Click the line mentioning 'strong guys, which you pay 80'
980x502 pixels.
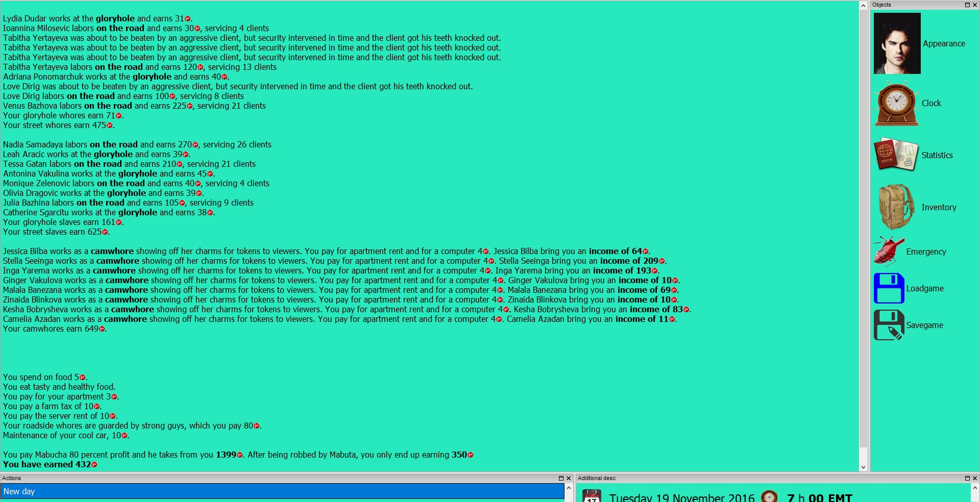[132, 425]
